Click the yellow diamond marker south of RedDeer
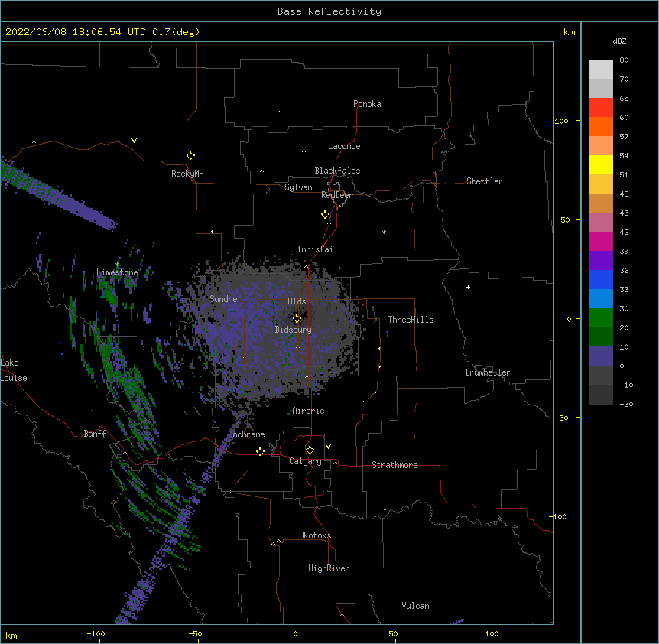The image size is (659, 644). [326, 215]
